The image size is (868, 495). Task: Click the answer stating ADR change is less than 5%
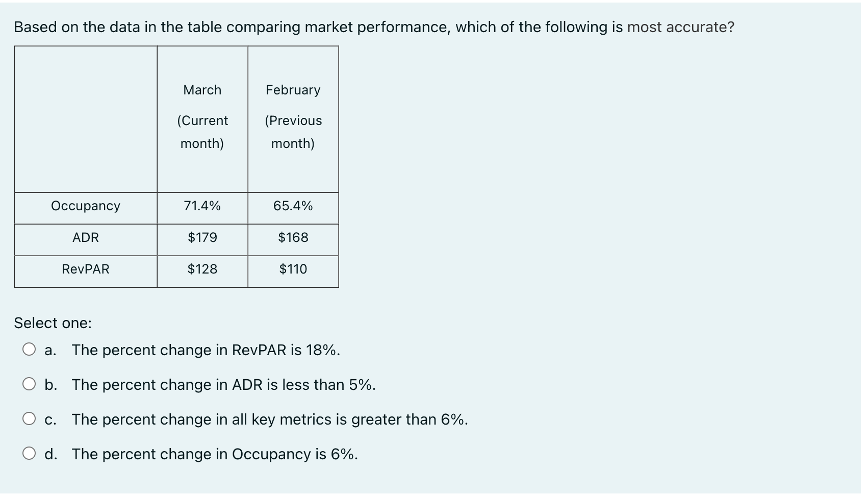tap(223, 385)
